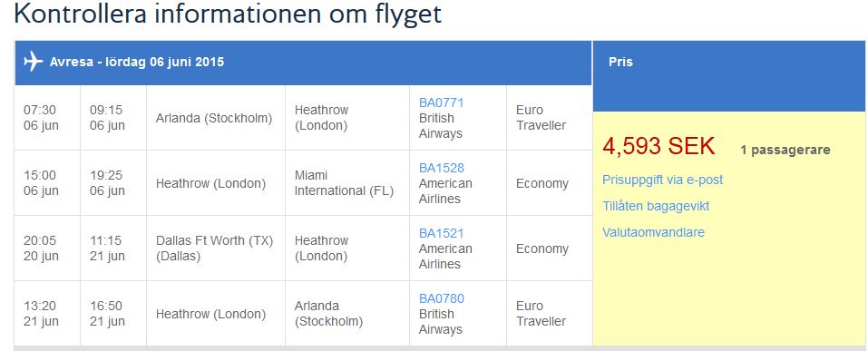Image resolution: width=868 pixels, height=351 pixels.
Task: Open flight number link BA0771
Action: [x=441, y=103]
